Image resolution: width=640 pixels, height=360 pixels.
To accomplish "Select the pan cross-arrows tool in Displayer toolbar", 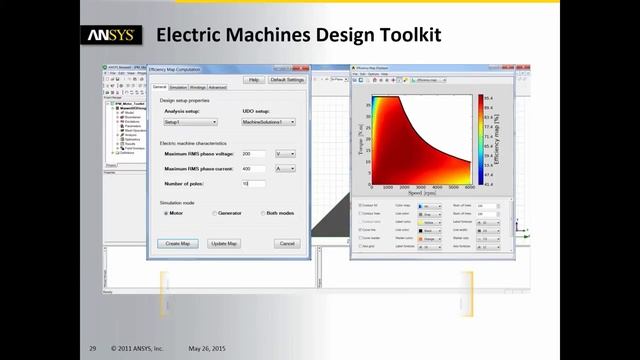I will 393,80.
